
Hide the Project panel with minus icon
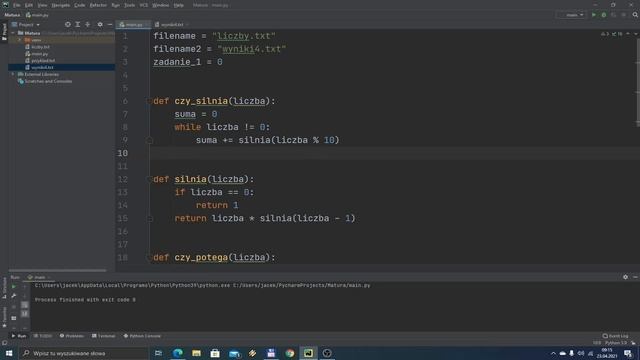(110, 24)
